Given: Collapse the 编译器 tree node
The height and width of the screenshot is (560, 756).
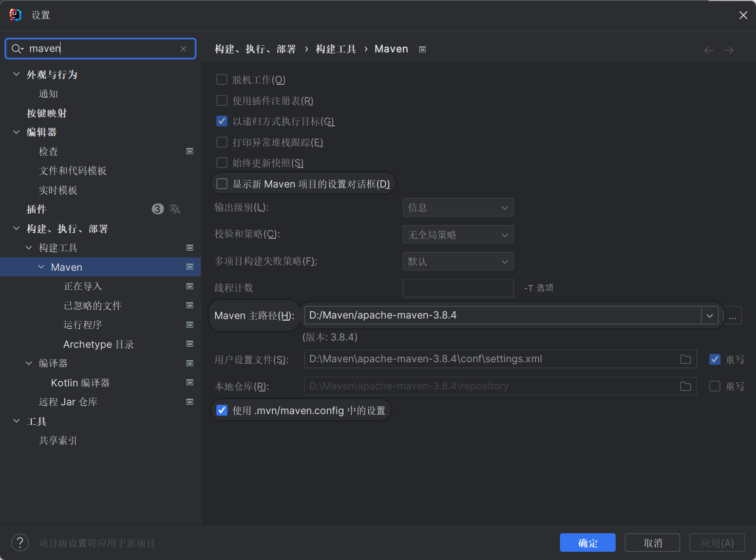Looking at the screenshot, I should [x=29, y=363].
